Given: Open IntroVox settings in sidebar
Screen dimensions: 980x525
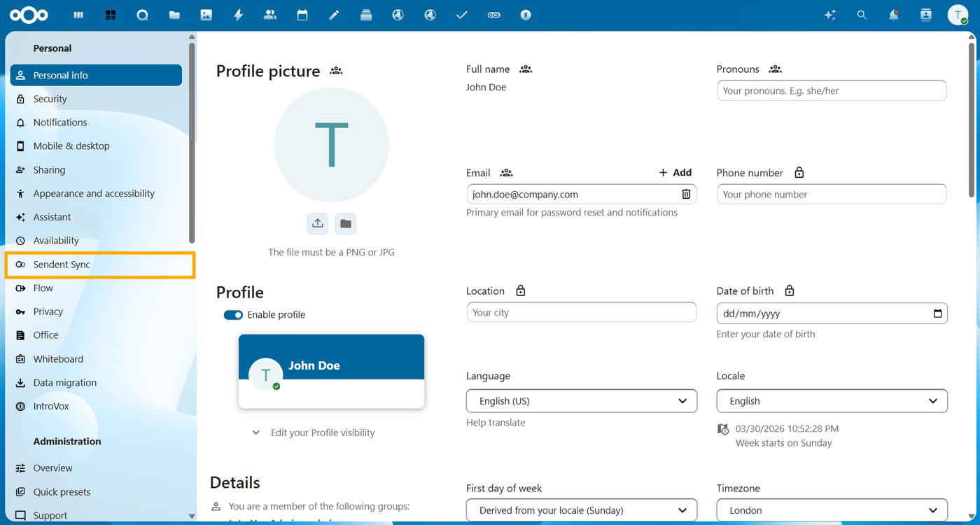Looking at the screenshot, I should click(x=96, y=406).
